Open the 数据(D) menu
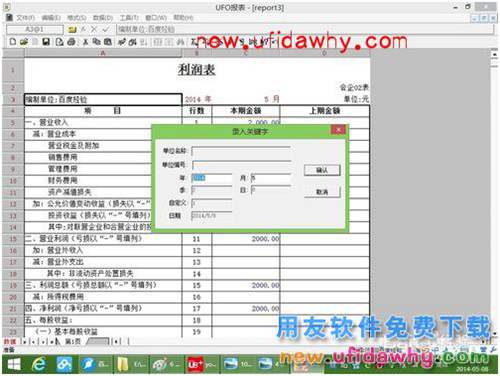The height and width of the screenshot is (376, 500). [x=103, y=18]
